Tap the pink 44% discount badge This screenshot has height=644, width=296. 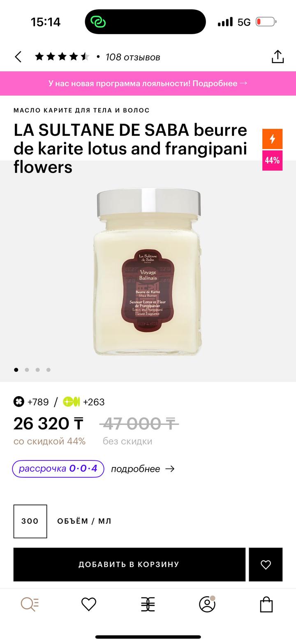pos(272,160)
